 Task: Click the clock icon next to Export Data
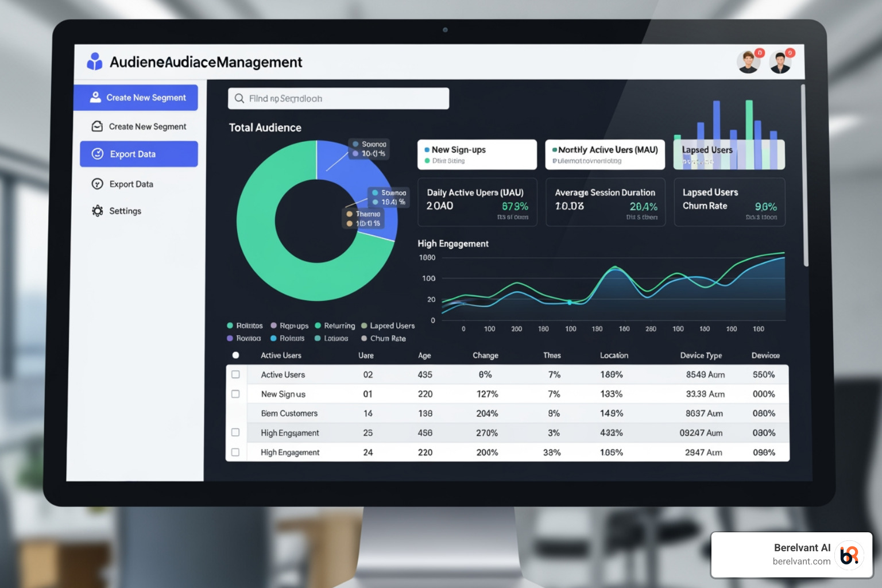pos(96,154)
